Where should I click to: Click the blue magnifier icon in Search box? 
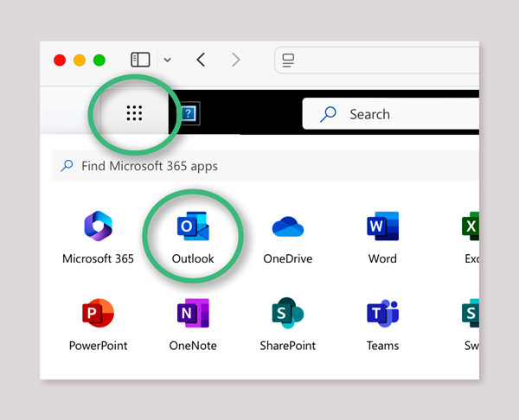click(328, 114)
